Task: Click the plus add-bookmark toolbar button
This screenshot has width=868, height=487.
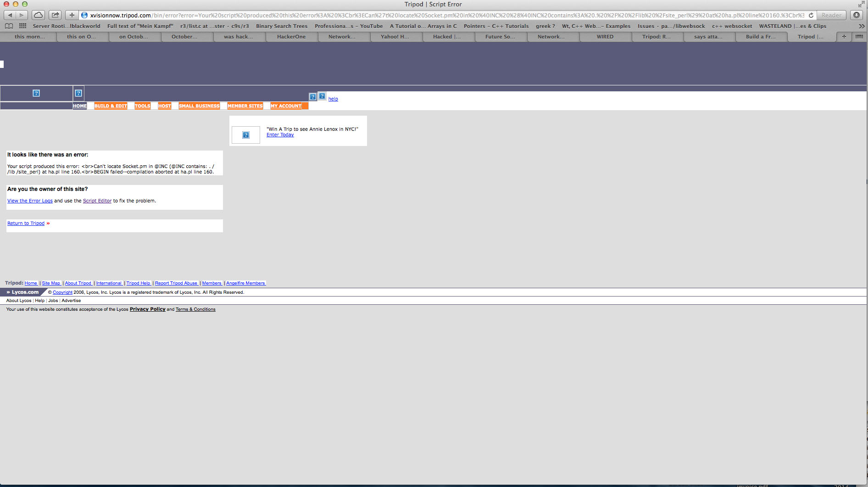Action: 72,15
